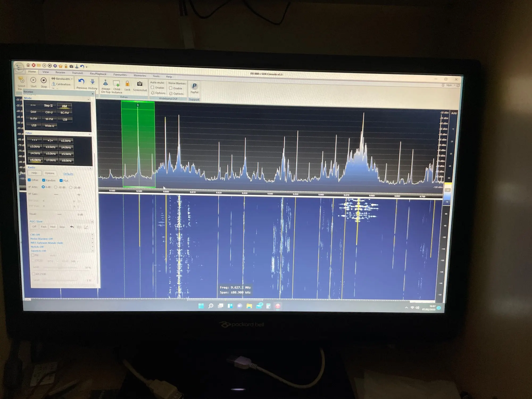
Task: Click the Previous frequency arrow icon
Action: pos(81,82)
